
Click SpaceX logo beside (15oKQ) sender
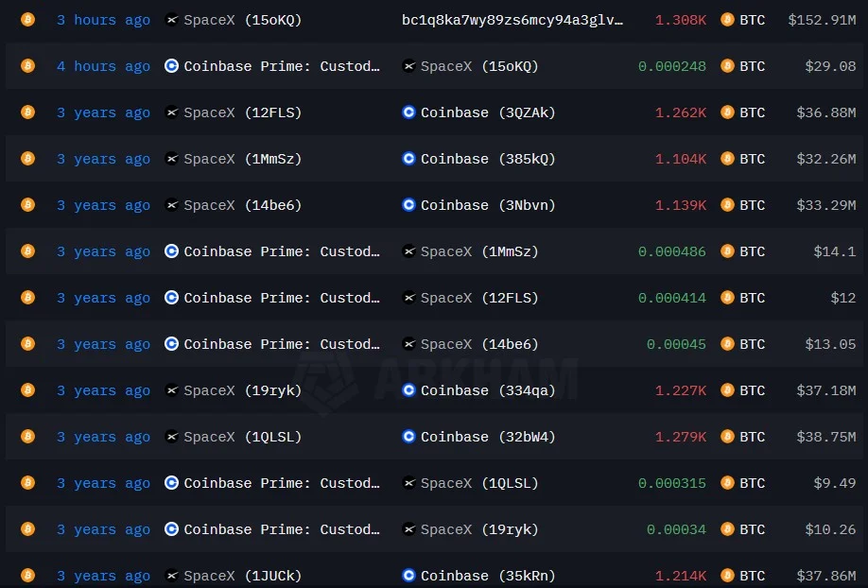coord(172,20)
